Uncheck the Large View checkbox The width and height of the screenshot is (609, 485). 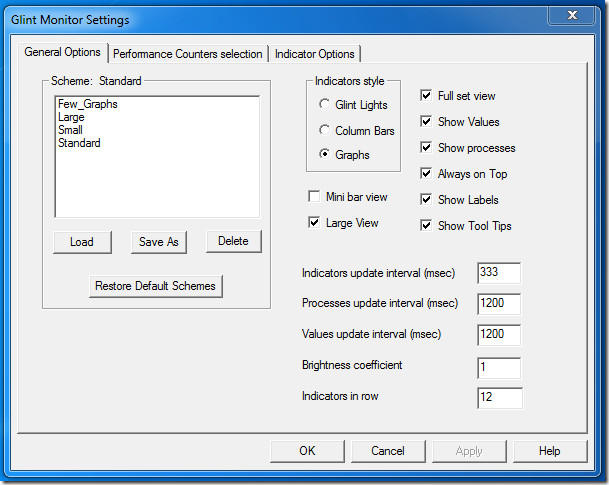coord(315,223)
